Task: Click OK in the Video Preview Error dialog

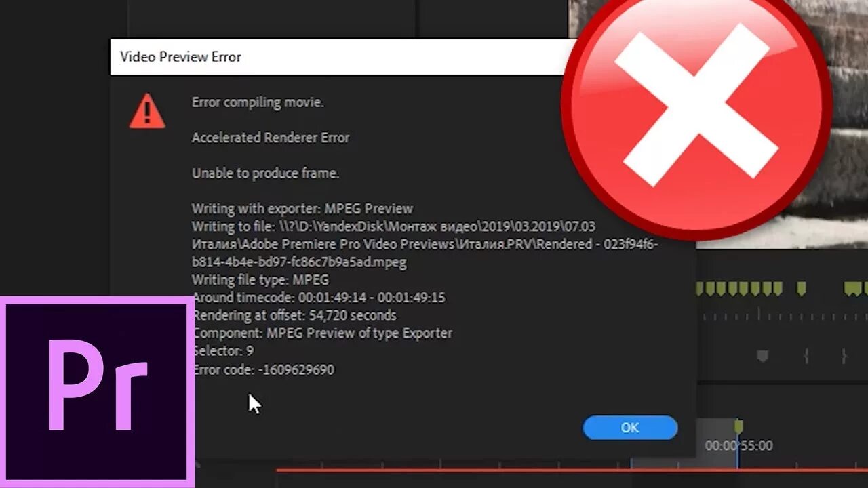Action: tap(630, 428)
